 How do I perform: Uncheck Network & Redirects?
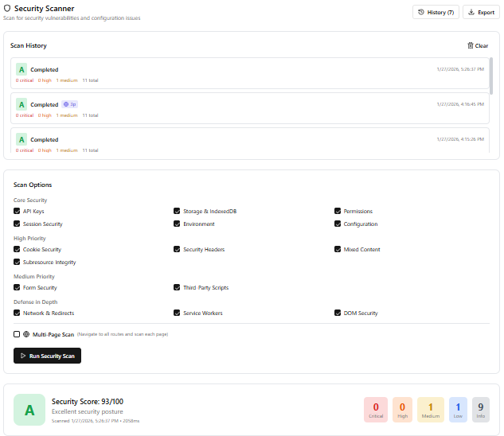point(17,313)
